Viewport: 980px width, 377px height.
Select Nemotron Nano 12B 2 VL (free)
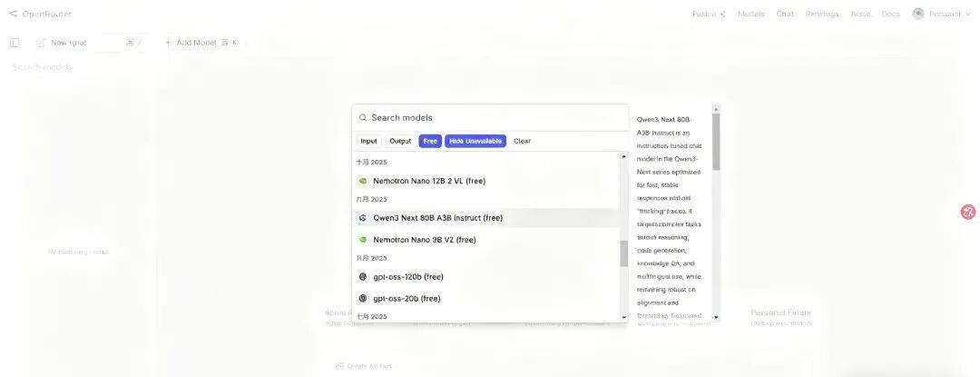[x=486, y=181]
